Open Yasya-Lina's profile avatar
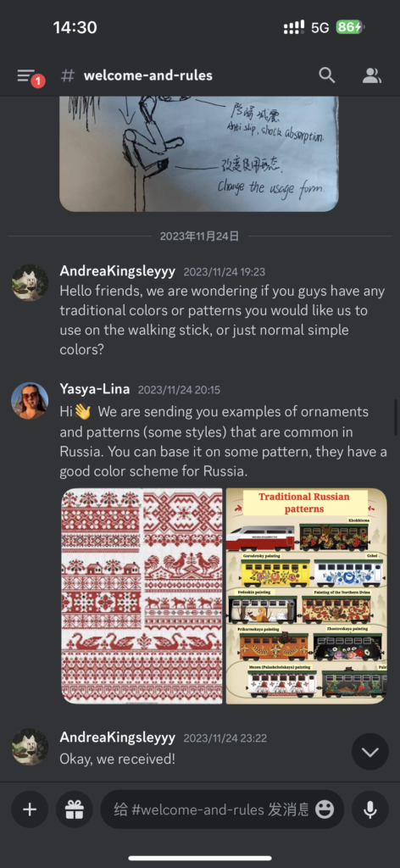Screen dimensions: 400x868 [x=30, y=400]
